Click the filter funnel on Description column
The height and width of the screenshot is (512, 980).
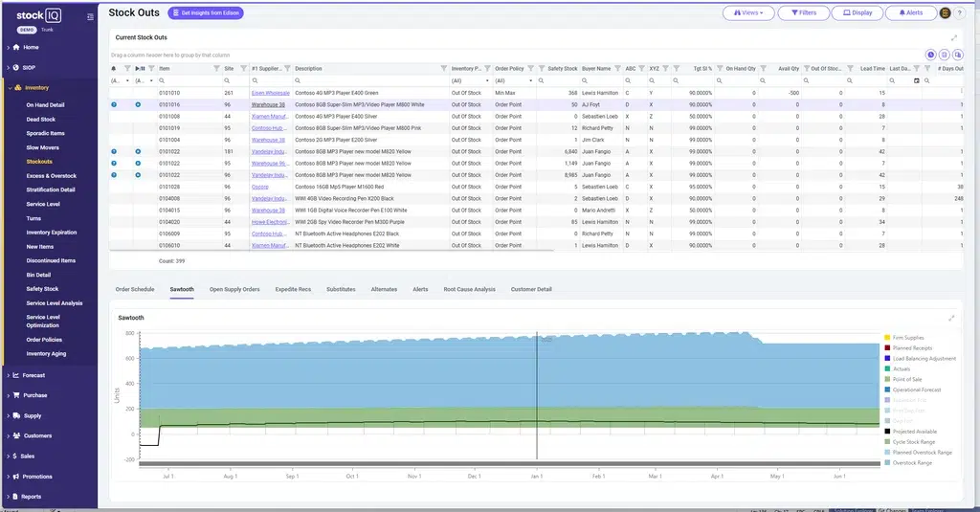click(x=444, y=68)
